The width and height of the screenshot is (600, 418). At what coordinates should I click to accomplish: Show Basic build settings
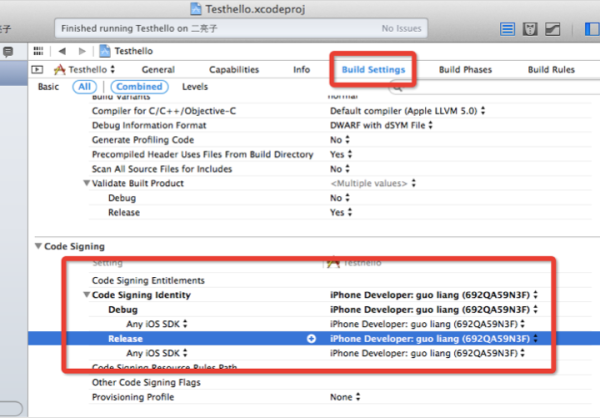coord(49,87)
